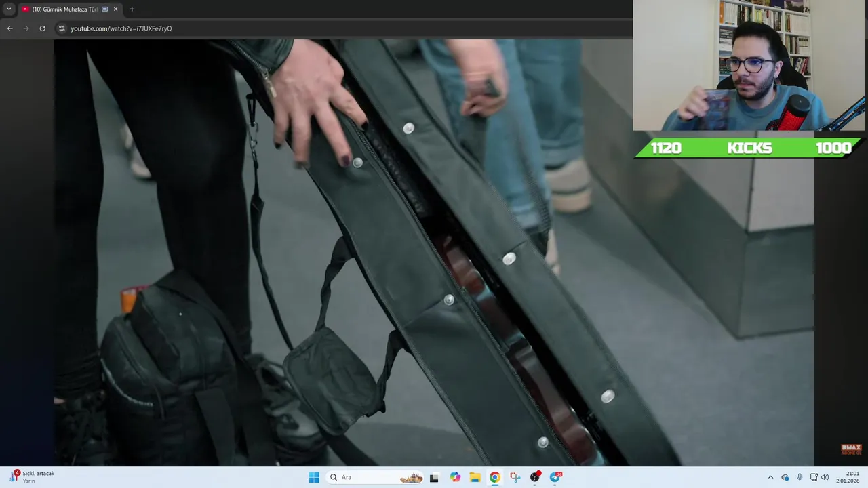Open Task View from the taskbar
Viewport: 868px width, 488px height.
tap(434, 477)
